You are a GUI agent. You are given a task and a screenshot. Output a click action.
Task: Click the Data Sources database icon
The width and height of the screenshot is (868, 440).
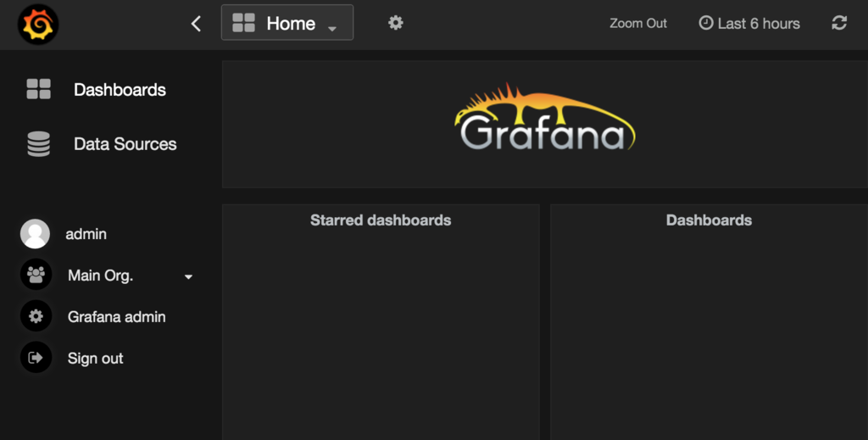(x=39, y=144)
